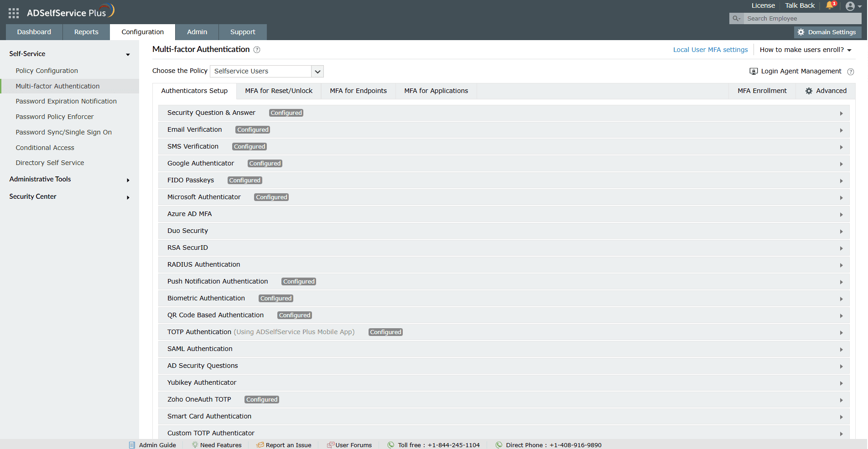Open the user account avatar menu

850,6
